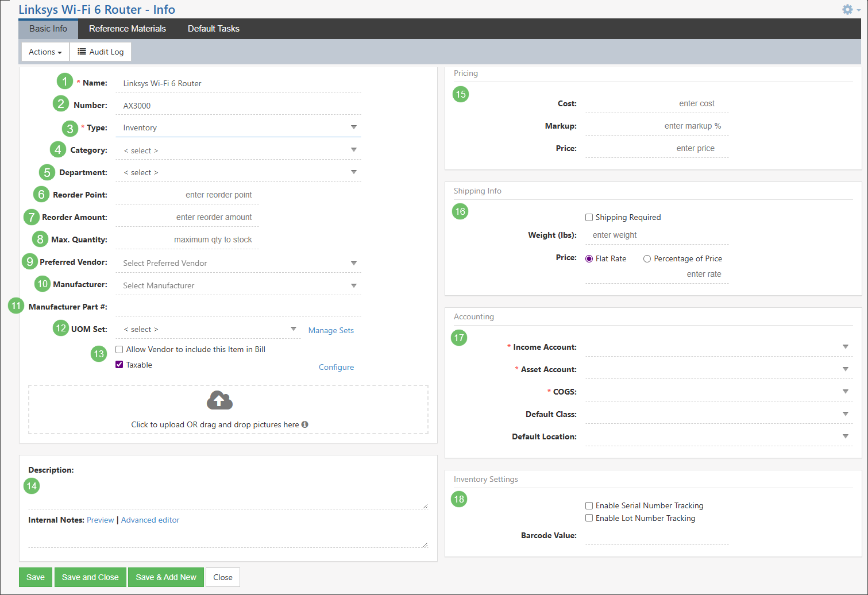Enable Serial Number Tracking checkbox
The height and width of the screenshot is (595, 868).
pyautogui.click(x=589, y=505)
